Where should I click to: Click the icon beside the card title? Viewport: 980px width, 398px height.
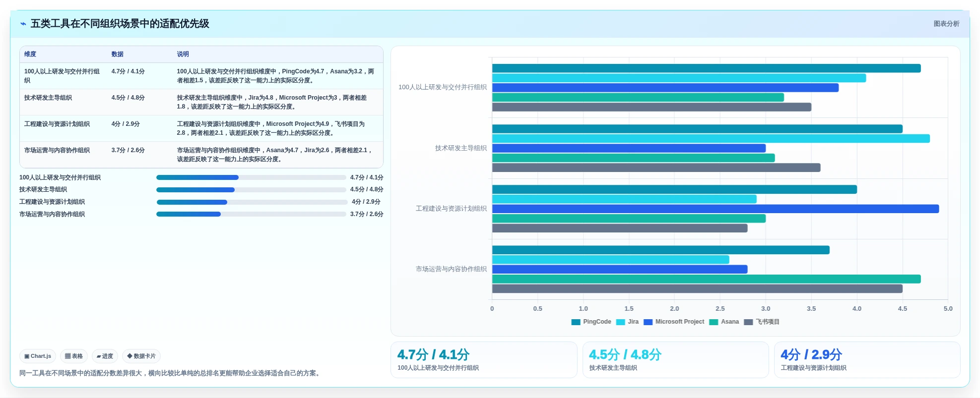23,24
